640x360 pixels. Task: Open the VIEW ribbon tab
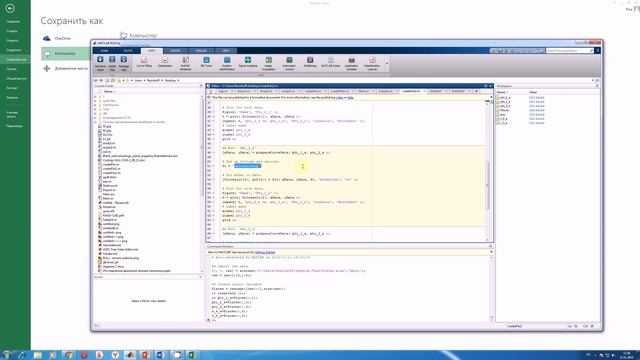click(226, 51)
